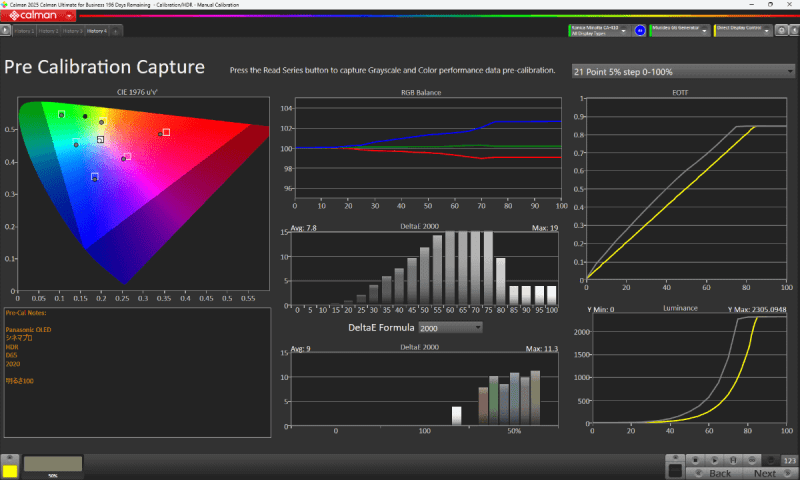Select the 50% gray pattern thumbnail
The width and height of the screenshot is (800, 480).
pos(52,465)
